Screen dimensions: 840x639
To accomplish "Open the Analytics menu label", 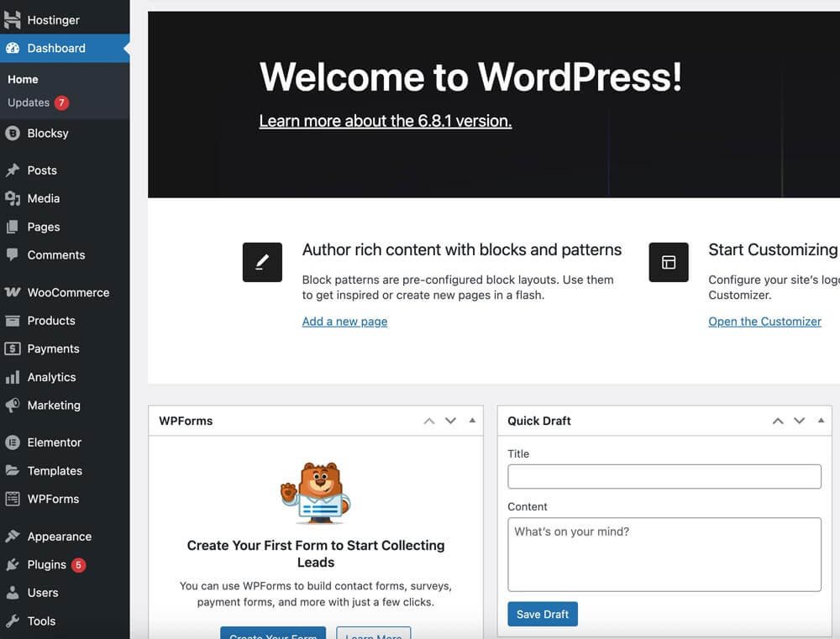I will point(52,377).
